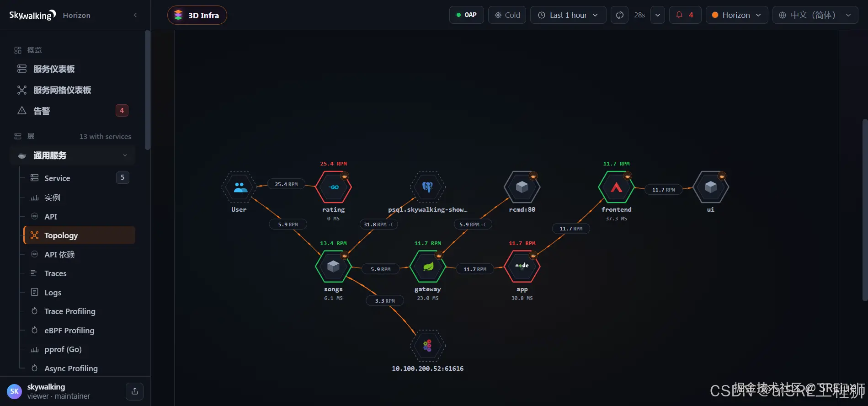This screenshot has width=868, height=406.
Task: Select the songs service node
Action: coord(334,267)
